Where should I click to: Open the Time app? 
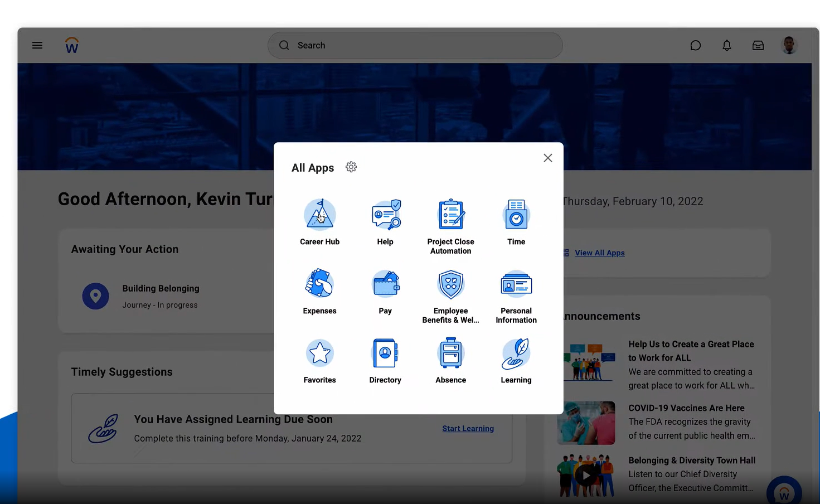point(516,215)
